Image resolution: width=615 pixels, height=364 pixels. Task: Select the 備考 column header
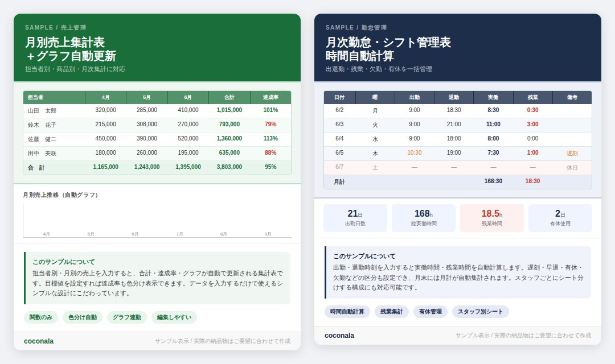tap(572, 97)
